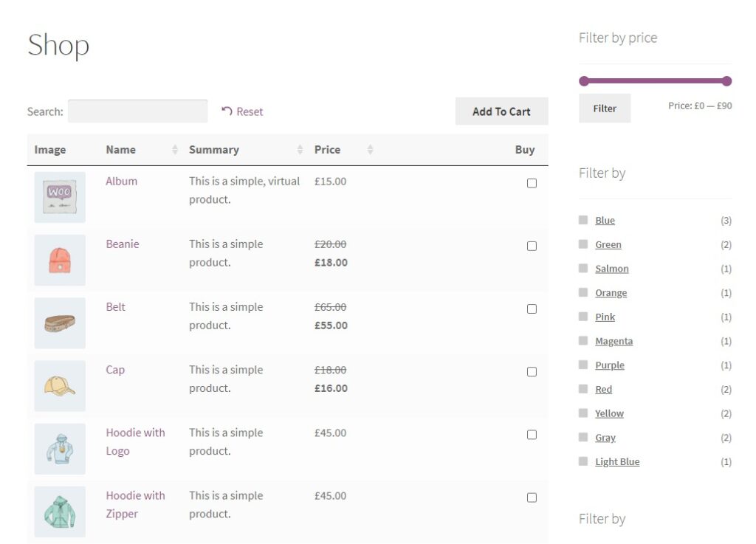Check the Buy box for Hoodie with Logo
The image size is (756, 544).
click(x=532, y=434)
